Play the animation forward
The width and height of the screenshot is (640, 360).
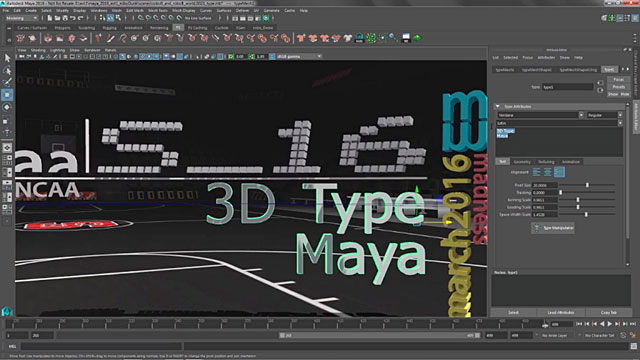[x=609, y=324]
